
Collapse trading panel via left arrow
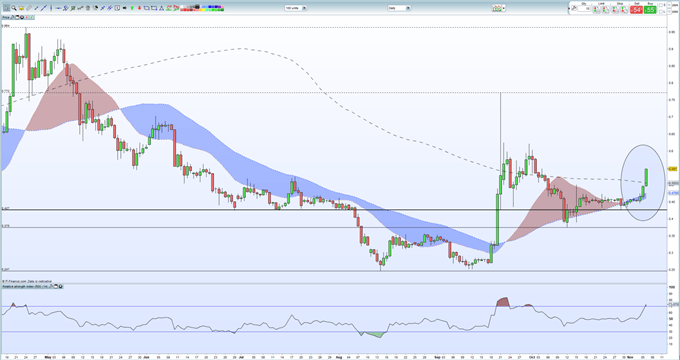point(569,9)
